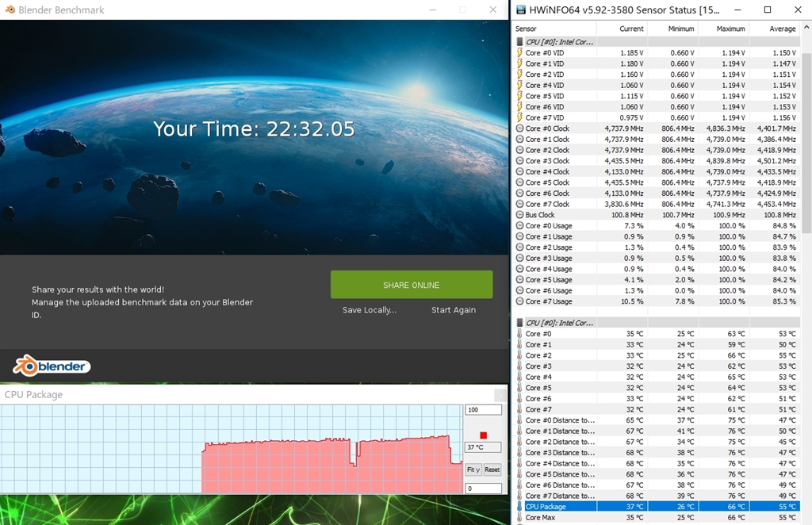Click thermometer icon for Core #5 Distance to...
This screenshot has height=525, width=812.
point(519,473)
